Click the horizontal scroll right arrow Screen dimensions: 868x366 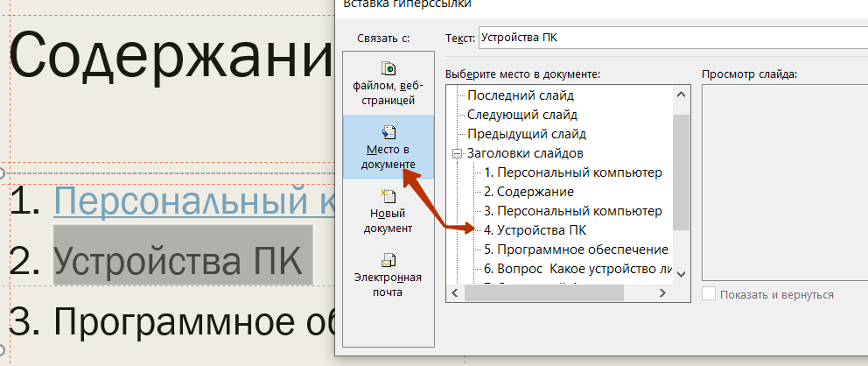pos(662,293)
